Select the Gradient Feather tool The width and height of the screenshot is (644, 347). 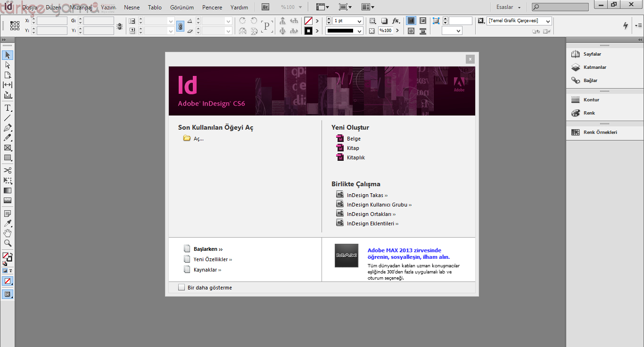(8, 200)
